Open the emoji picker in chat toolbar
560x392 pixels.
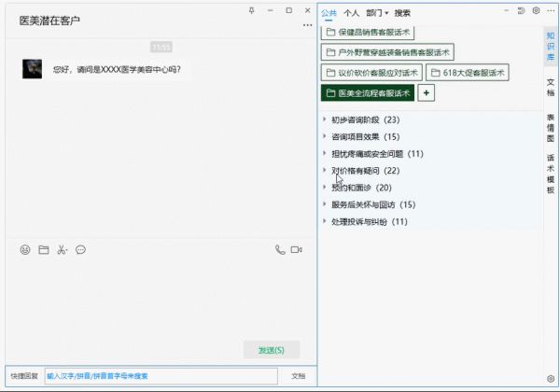tap(25, 249)
